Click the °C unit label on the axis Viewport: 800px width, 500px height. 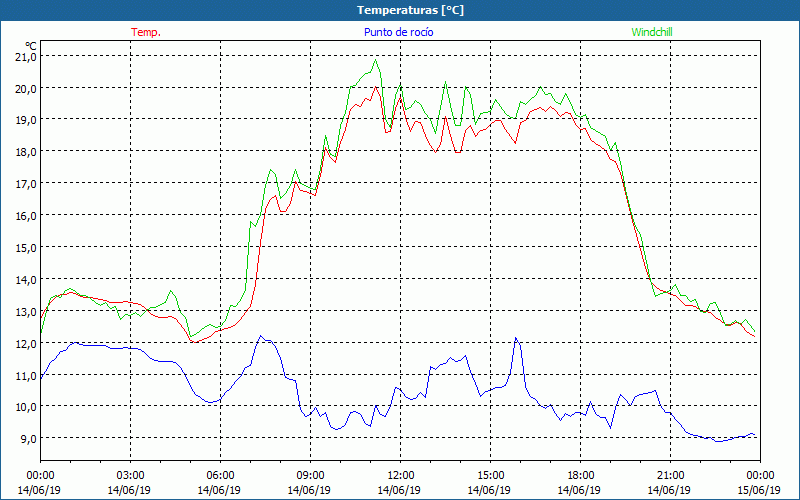[x=31, y=46]
